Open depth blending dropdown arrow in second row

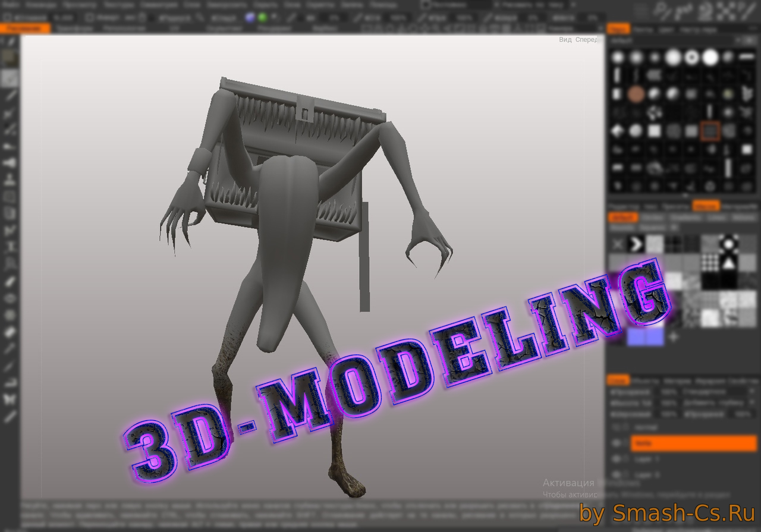[752, 403]
